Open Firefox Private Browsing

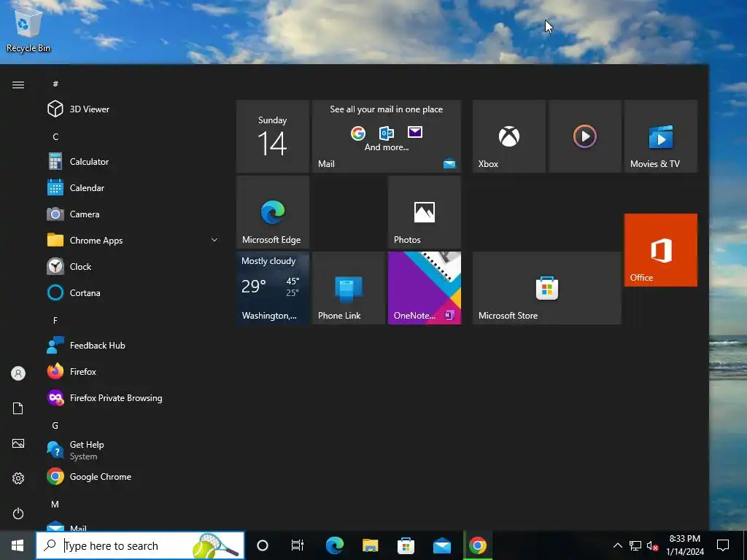tap(133, 397)
